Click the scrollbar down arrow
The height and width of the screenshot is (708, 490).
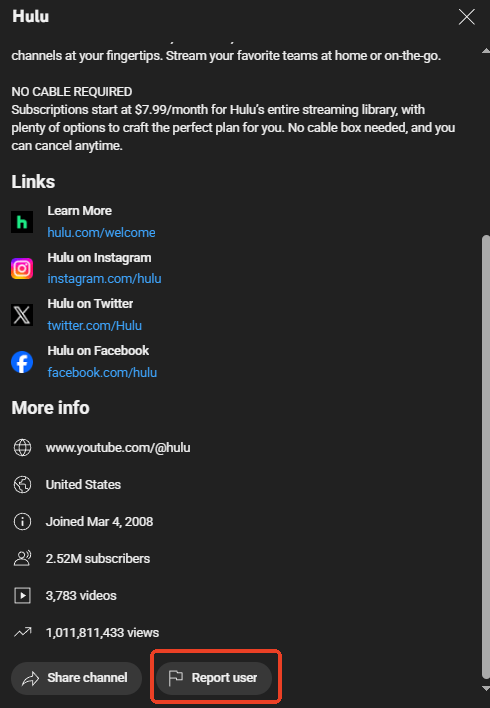pyautogui.click(x=486, y=689)
